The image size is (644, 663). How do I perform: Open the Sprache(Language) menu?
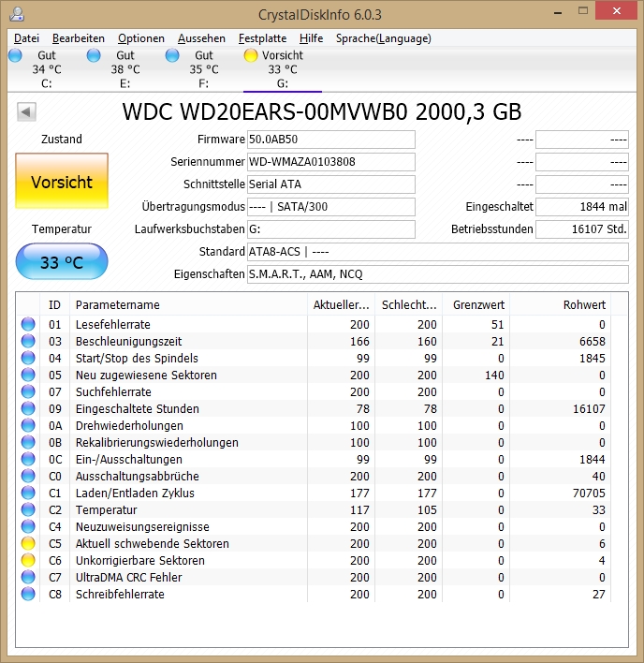click(384, 38)
